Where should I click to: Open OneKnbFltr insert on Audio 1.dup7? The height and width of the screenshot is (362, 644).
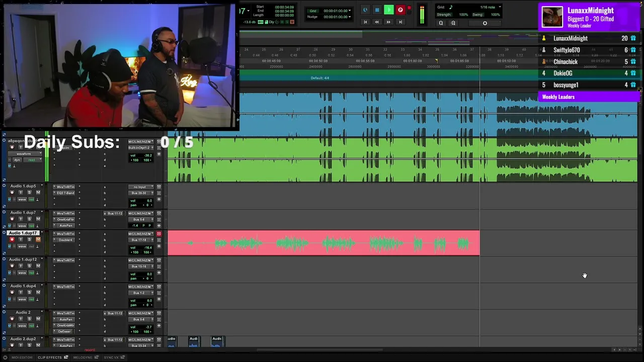[65, 220]
